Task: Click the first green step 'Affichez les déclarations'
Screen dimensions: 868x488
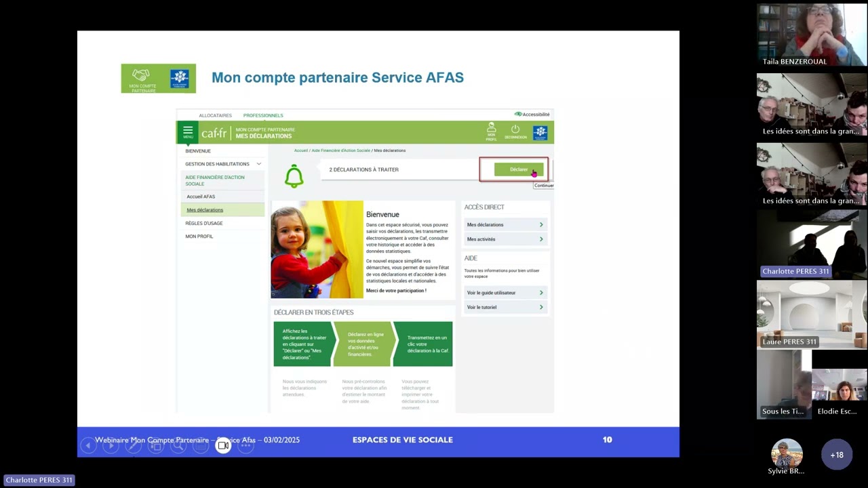Action: coord(304,344)
